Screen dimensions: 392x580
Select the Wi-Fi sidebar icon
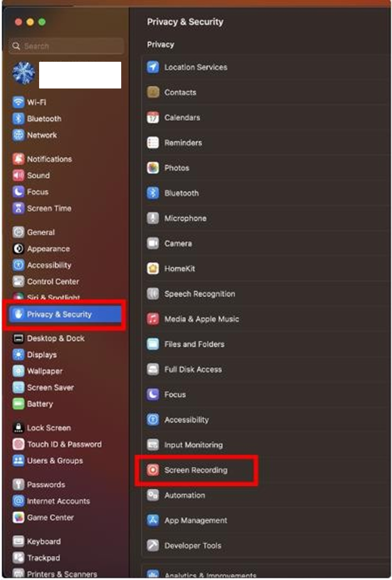pyautogui.click(x=18, y=102)
